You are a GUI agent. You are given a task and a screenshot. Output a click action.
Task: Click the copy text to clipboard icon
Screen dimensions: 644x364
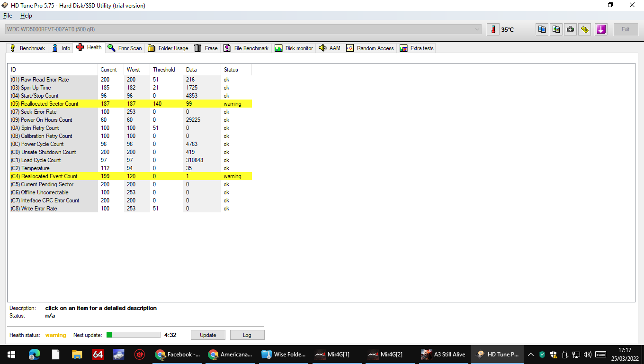(542, 29)
